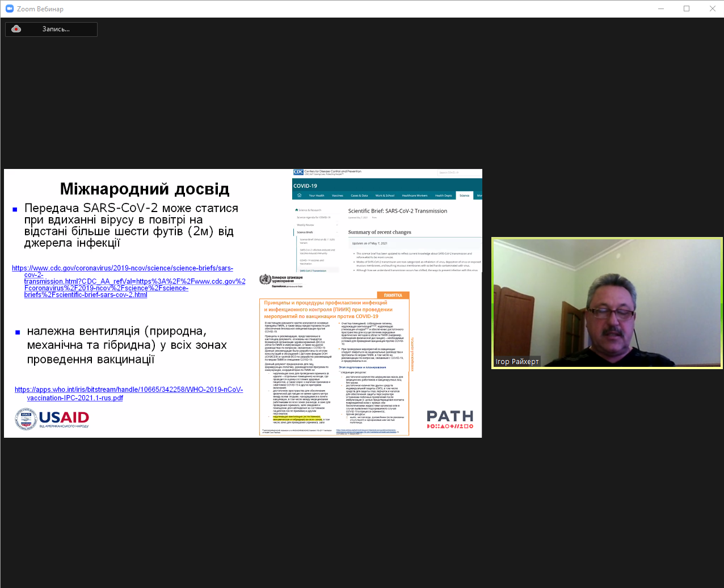The height and width of the screenshot is (588, 724).
Task: Open the Healthcare Workers tab on CDC page
Action: tap(414, 196)
